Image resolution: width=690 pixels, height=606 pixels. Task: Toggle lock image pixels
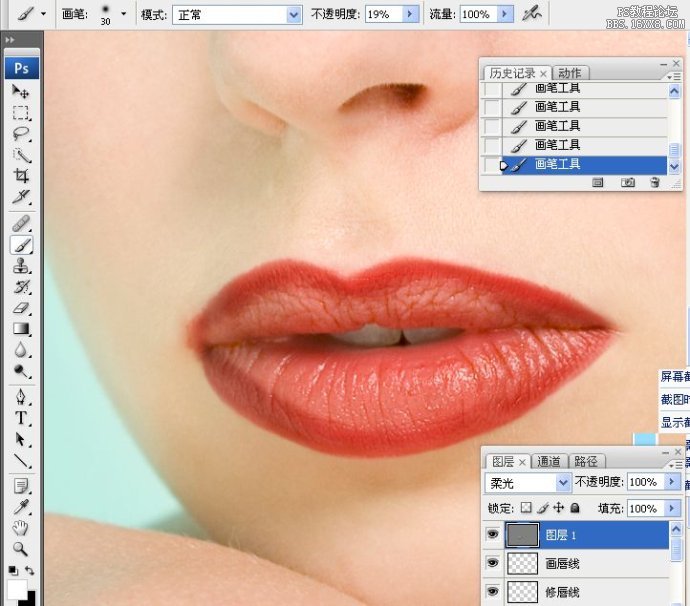pos(543,508)
